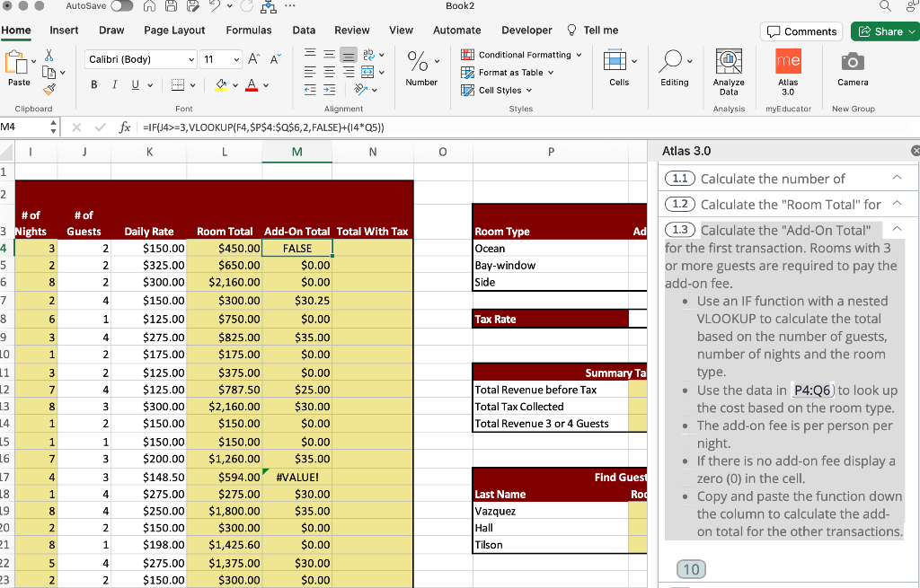Click the yellow fill color swatch
The image size is (920, 588).
click(x=221, y=86)
